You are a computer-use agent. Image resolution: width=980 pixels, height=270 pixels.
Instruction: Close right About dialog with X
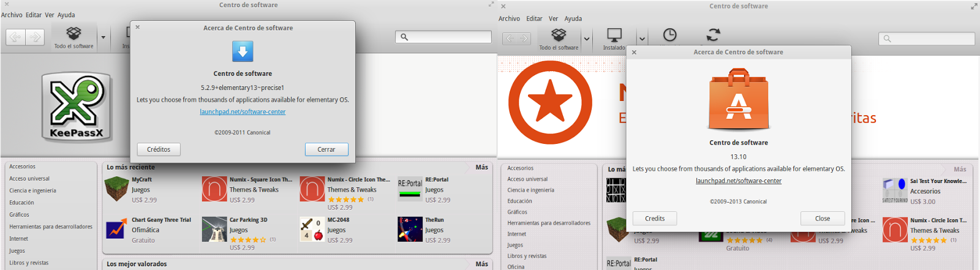click(634, 52)
